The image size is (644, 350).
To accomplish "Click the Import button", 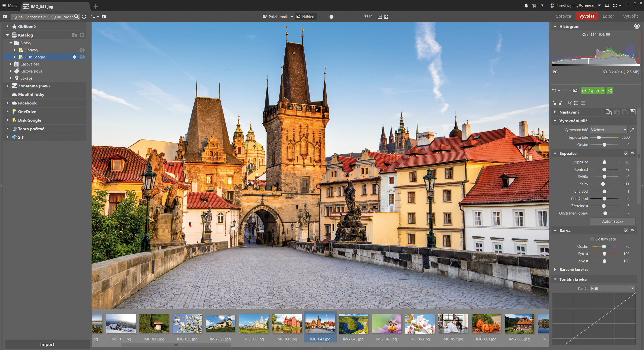I will pos(47,344).
